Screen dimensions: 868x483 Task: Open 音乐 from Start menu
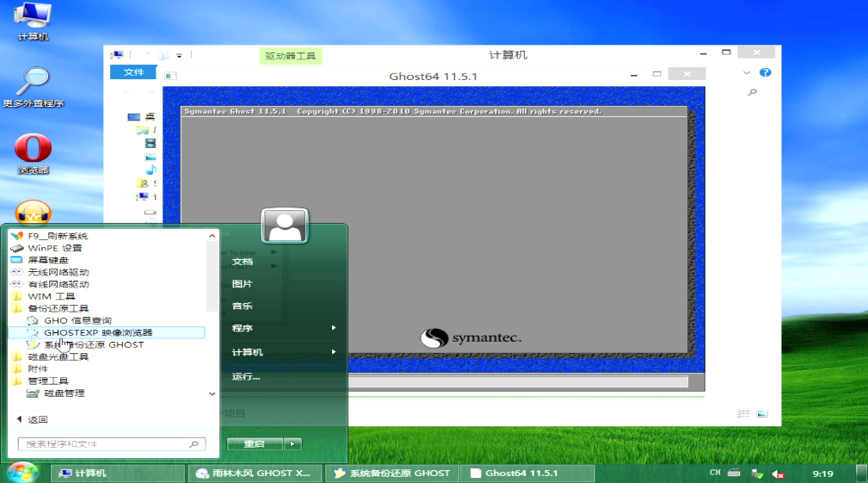[243, 307]
